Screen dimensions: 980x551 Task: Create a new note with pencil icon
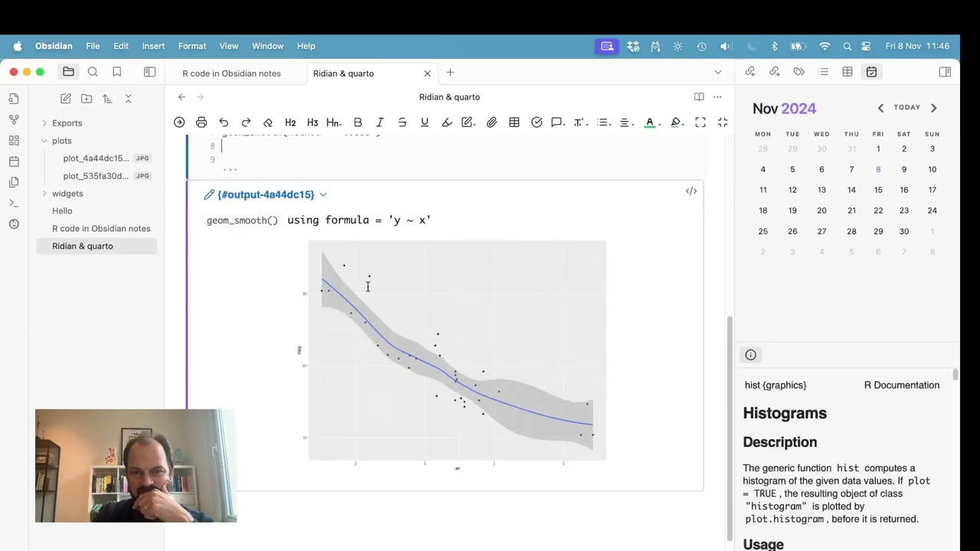click(x=66, y=99)
